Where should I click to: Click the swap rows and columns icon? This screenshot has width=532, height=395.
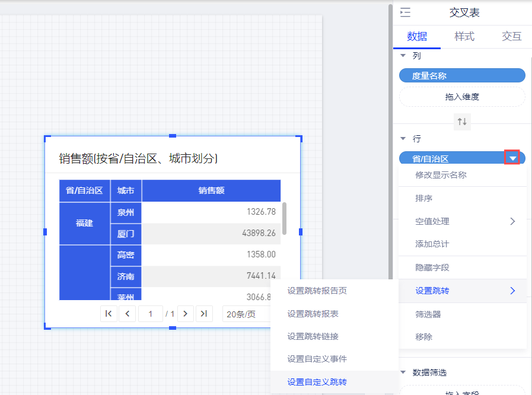[461, 122]
